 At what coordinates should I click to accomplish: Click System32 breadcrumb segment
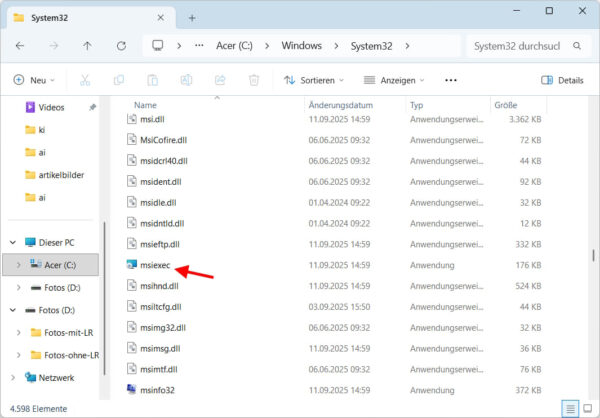pyautogui.click(x=371, y=46)
